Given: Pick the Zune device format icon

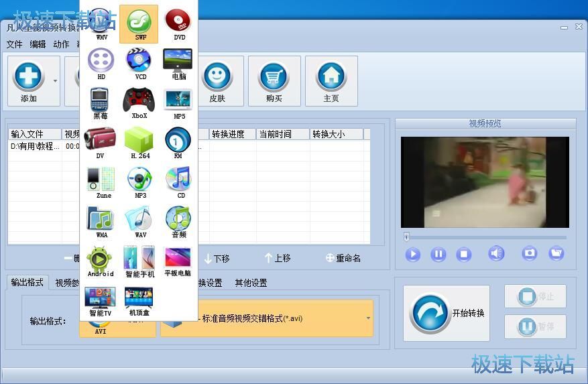Looking at the screenshot, I should [101, 182].
